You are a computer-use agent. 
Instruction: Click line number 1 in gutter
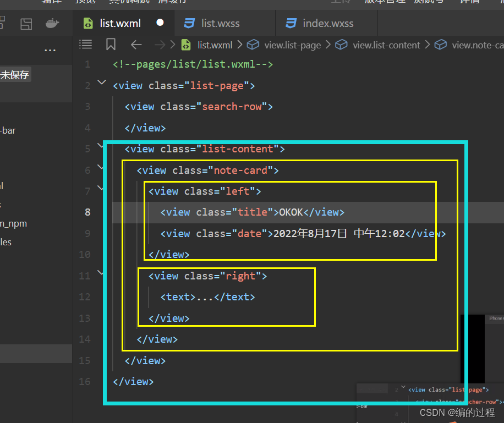click(87, 64)
